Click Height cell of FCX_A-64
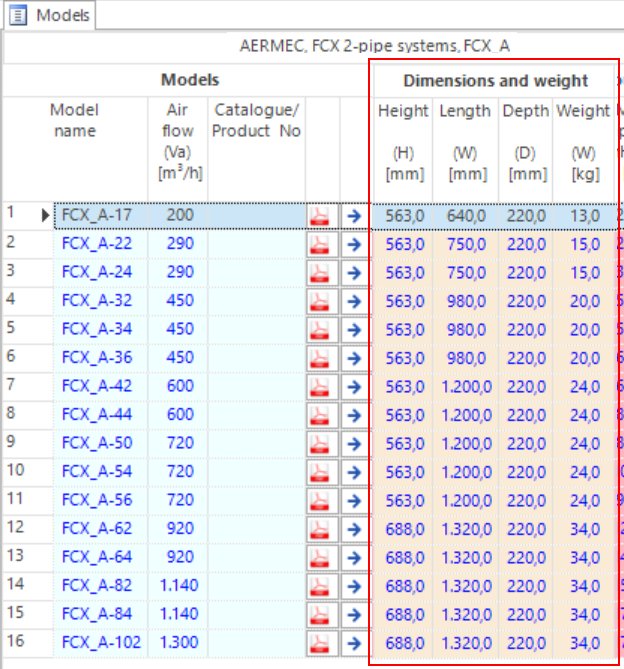This screenshot has width=624, height=669. (x=404, y=556)
